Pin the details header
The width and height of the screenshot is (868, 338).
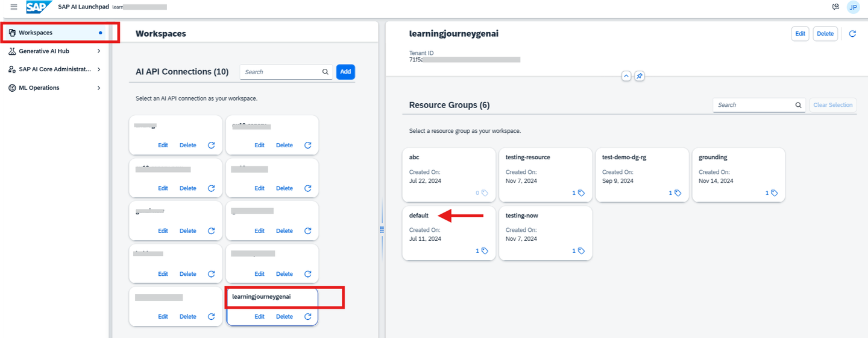click(640, 76)
